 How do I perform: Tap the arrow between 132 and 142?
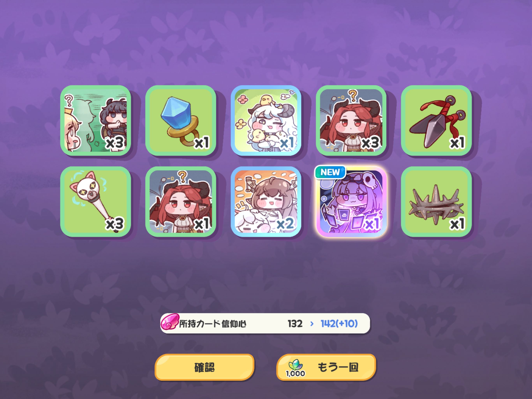tap(312, 324)
